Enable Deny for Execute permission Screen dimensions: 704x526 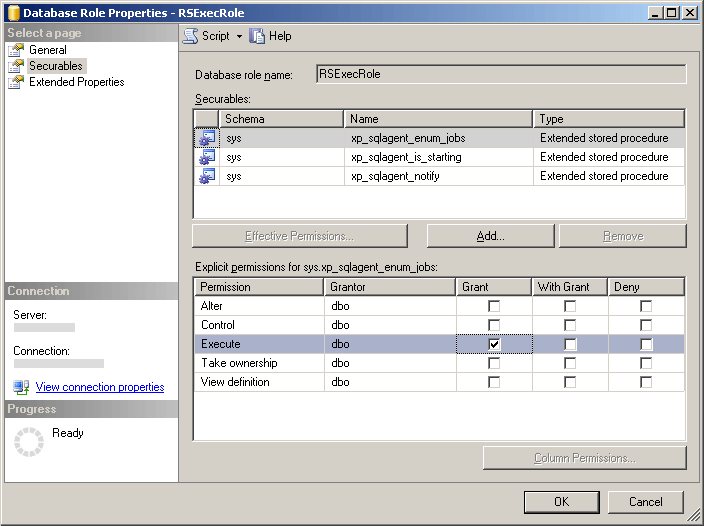(646, 344)
